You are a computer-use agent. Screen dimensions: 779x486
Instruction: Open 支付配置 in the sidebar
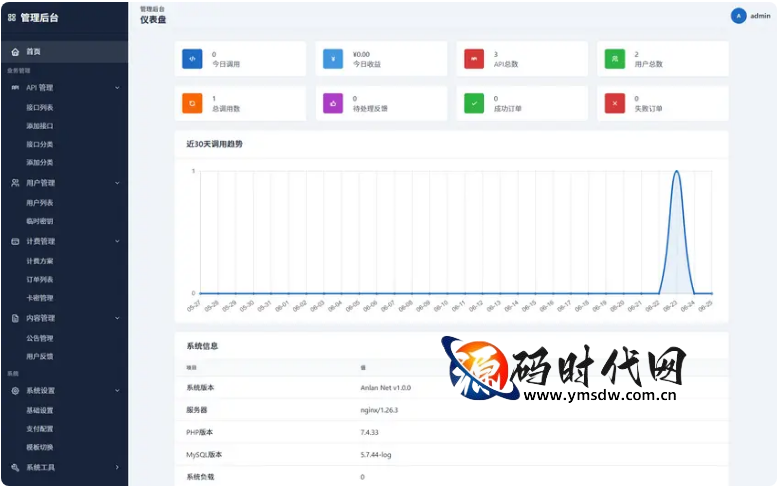pyautogui.click(x=40, y=429)
